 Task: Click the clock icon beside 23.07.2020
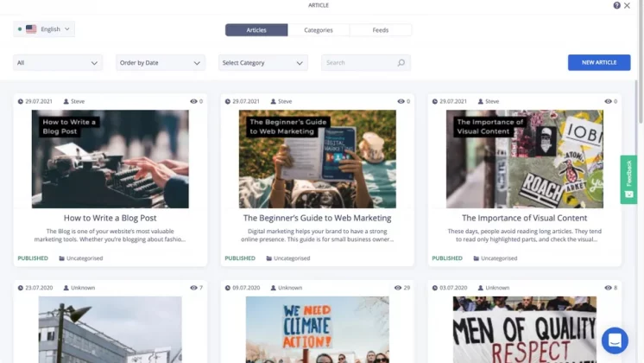[x=21, y=288]
